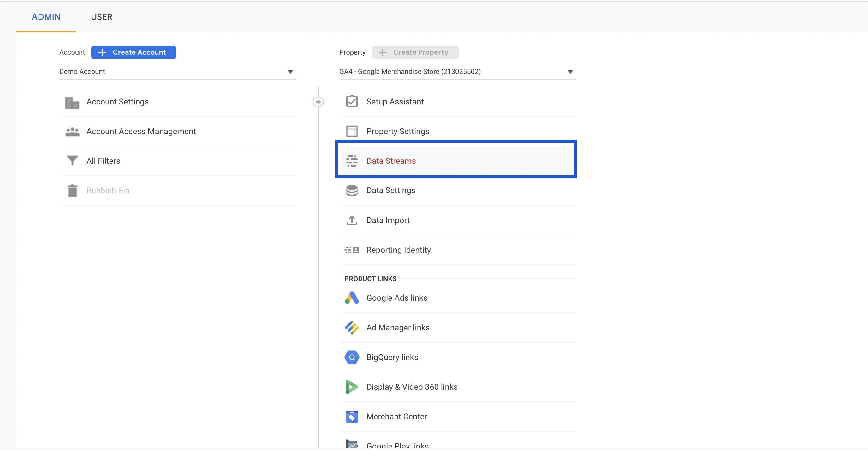Click the Google Ads logo icon
The image size is (868, 450).
352,298
